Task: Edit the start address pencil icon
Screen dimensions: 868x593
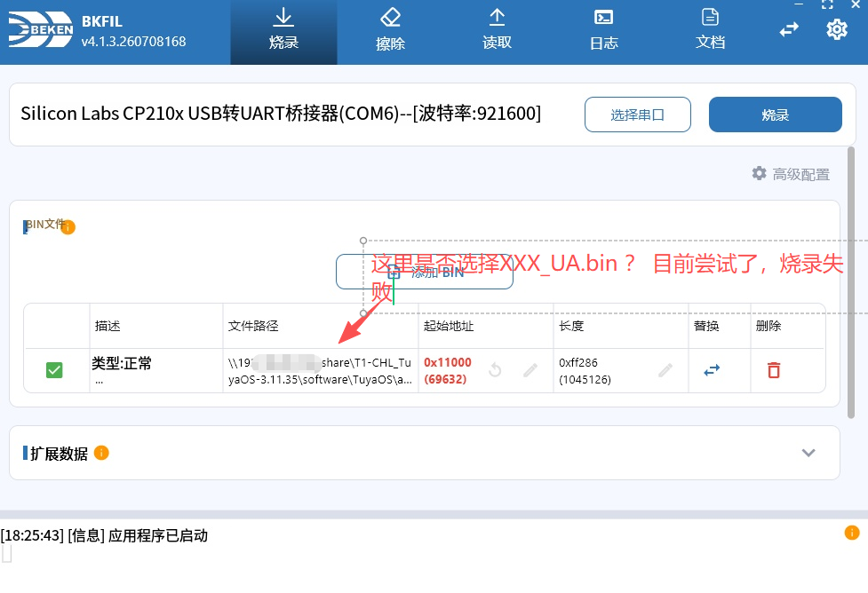Action: coord(530,370)
